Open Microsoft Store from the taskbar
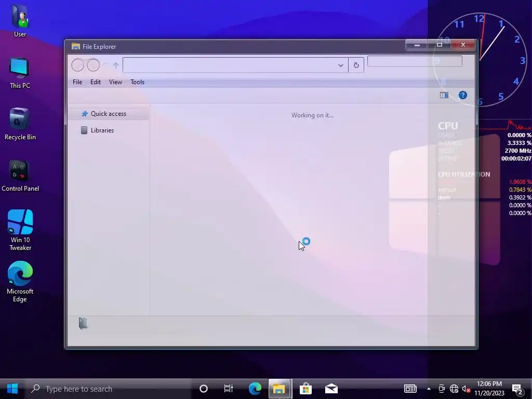 [x=305, y=389]
